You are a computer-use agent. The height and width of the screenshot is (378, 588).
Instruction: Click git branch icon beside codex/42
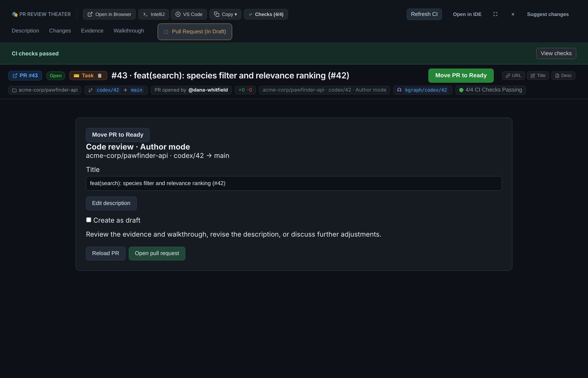(x=90, y=90)
